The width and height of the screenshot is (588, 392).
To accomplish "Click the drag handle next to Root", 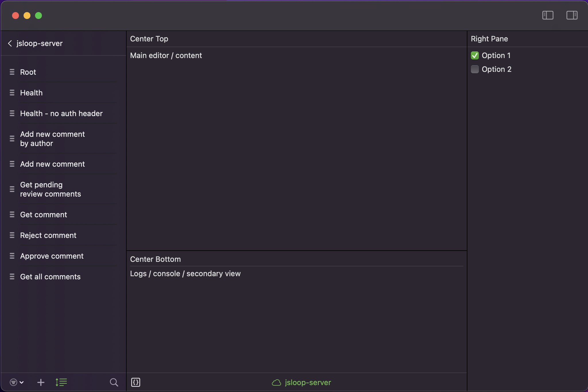I will (12, 72).
